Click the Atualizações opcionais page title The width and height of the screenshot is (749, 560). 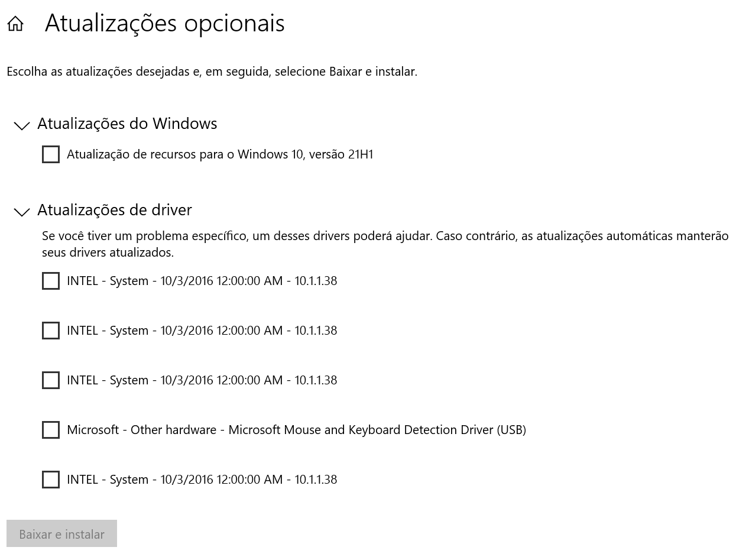(165, 24)
